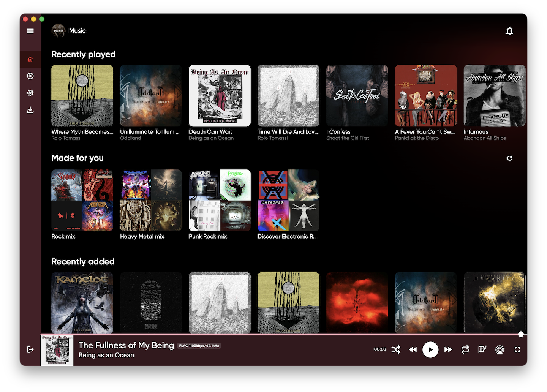This screenshot has width=547, height=392.
Task: Click the Heavy Metal mix title
Action: pos(142,237)
